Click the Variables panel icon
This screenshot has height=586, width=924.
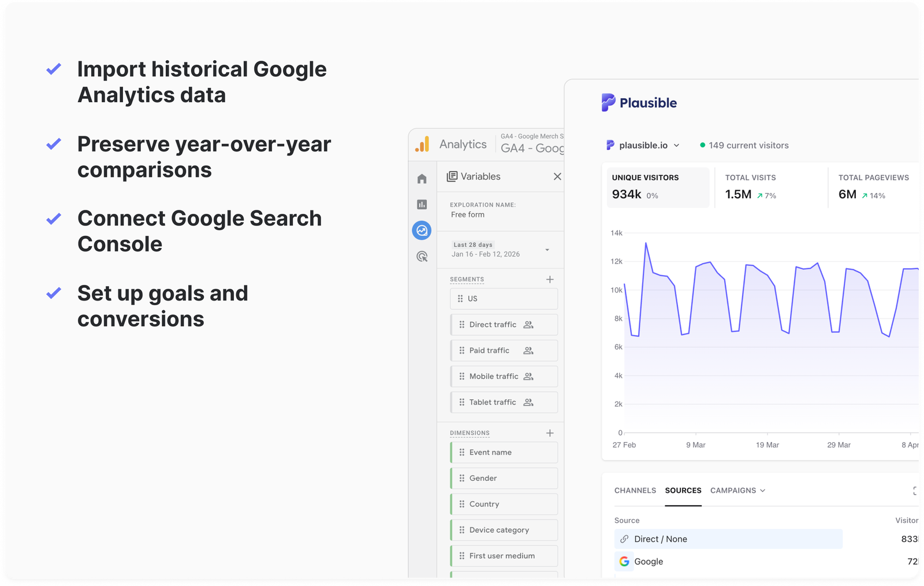coord(452,176)
